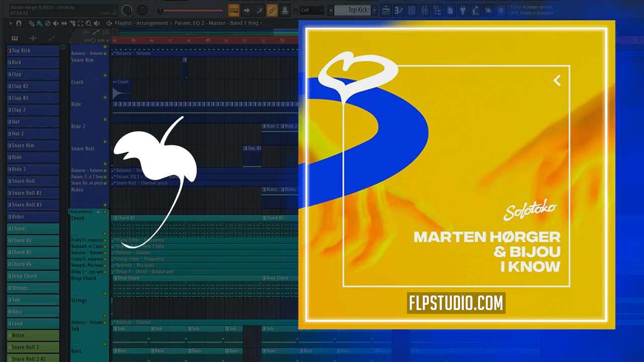Open the View browser shortcut icon
The width and height of the screenshot is (644, 362).
[437, 10]
